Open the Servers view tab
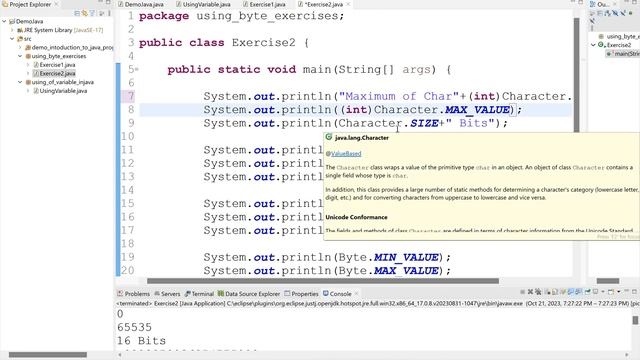 (x=167, y=293)
